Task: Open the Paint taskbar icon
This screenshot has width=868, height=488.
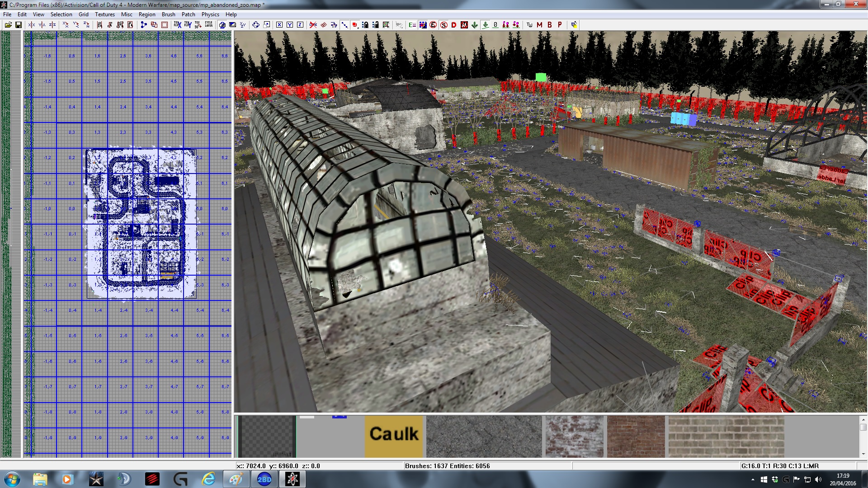Action: [236, 479]
